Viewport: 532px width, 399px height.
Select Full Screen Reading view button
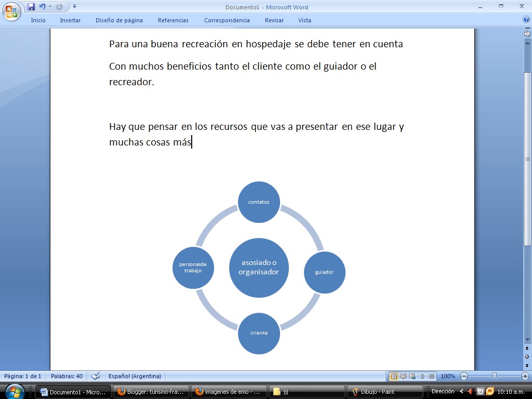[403, 376]
